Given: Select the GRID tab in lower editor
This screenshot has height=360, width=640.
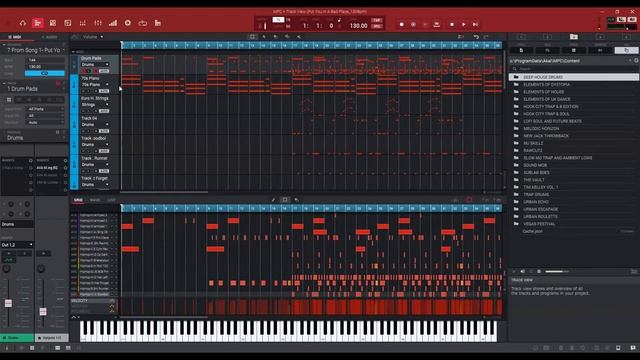Looking at the screenshot, I should pyautogui.click(x=78, y=200).
